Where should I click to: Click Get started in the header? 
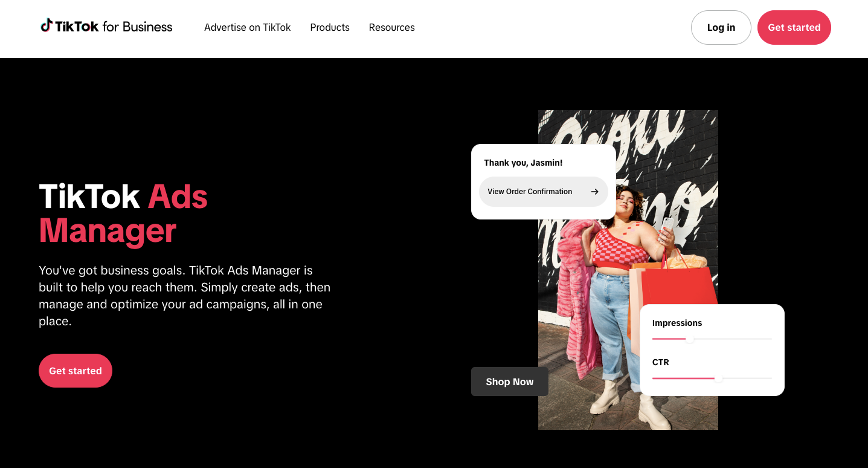[x=794, y=27]
